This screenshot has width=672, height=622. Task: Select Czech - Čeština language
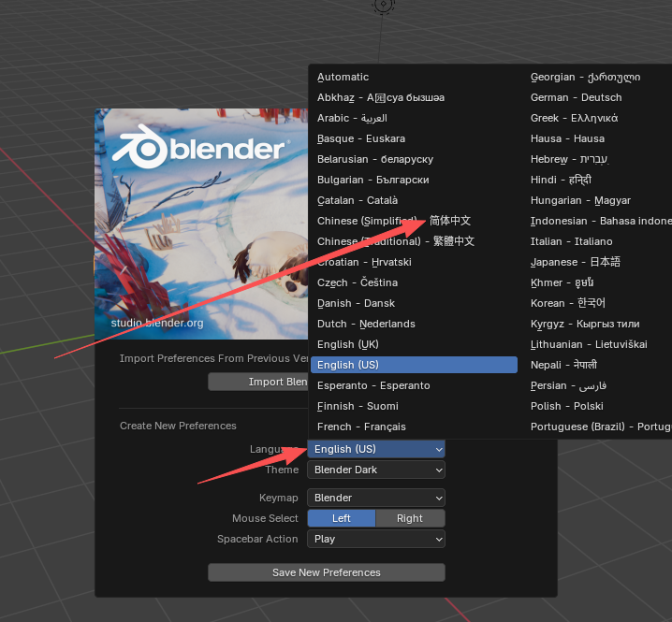tap(414, 282)
